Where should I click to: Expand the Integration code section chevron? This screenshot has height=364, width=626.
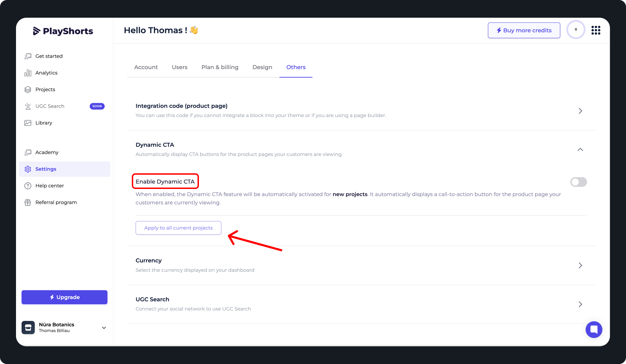pos(580,111)
